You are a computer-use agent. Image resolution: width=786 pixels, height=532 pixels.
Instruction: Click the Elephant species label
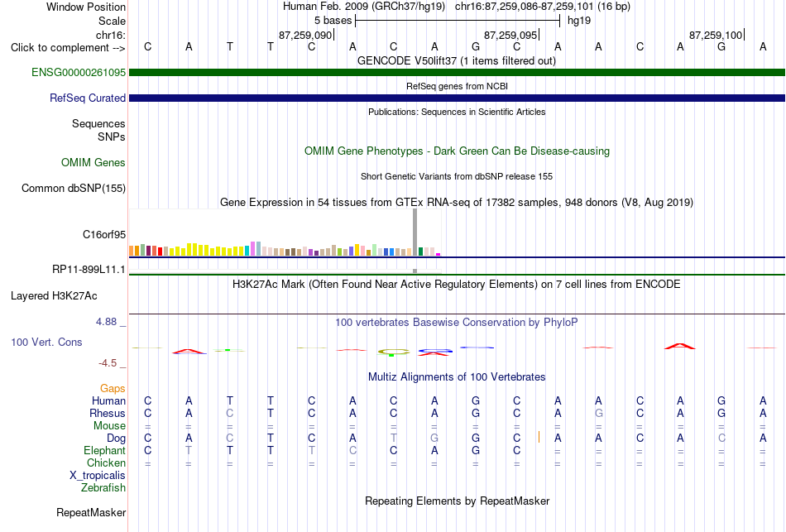pyautogui.click(x=104, y=450)
